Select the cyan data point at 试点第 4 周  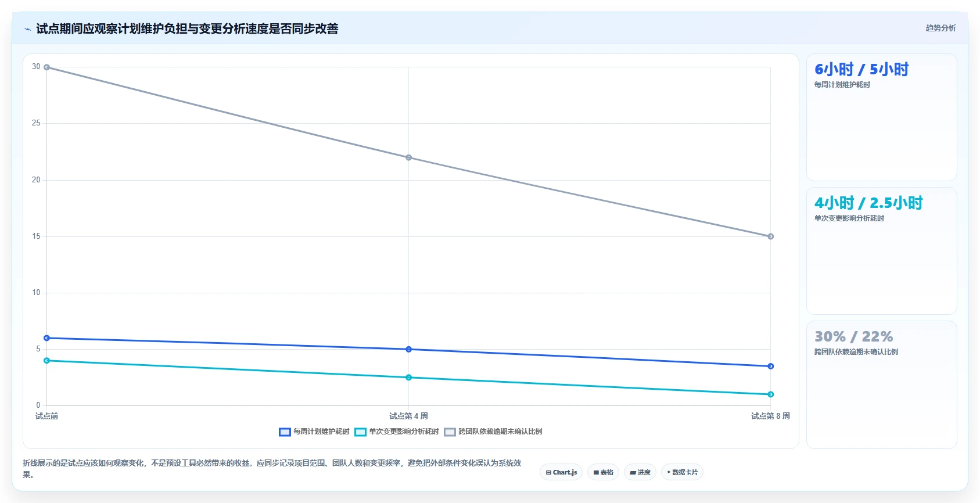(x=408, y=378)
